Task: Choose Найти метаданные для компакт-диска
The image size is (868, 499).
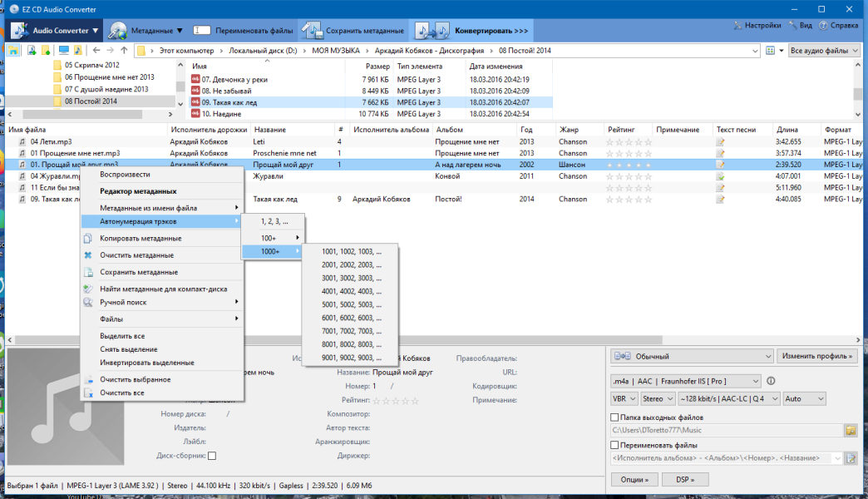Action: pos(161,289)
